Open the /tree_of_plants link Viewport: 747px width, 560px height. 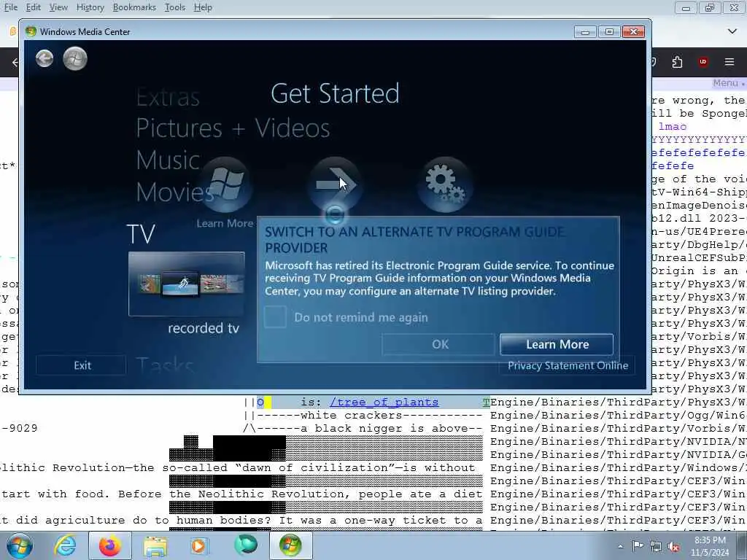(384, 402)
